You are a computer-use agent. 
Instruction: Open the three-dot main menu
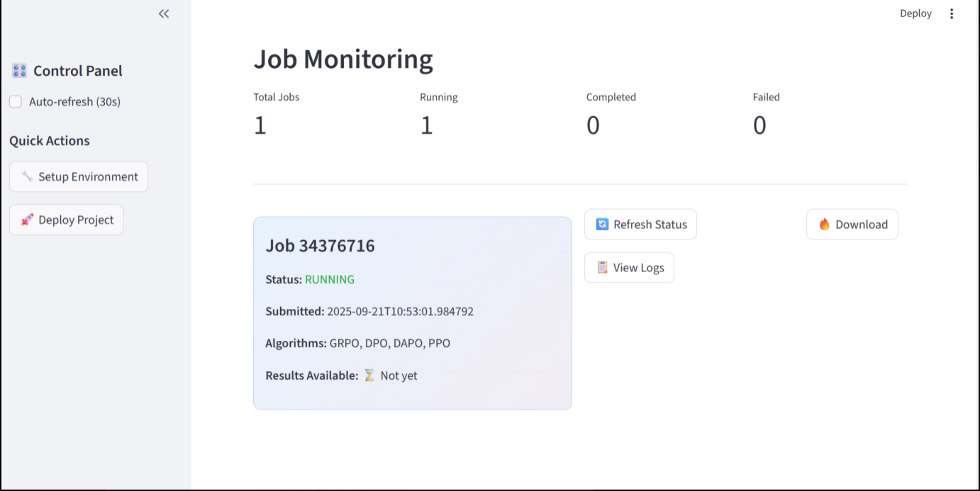click(952, 13)
